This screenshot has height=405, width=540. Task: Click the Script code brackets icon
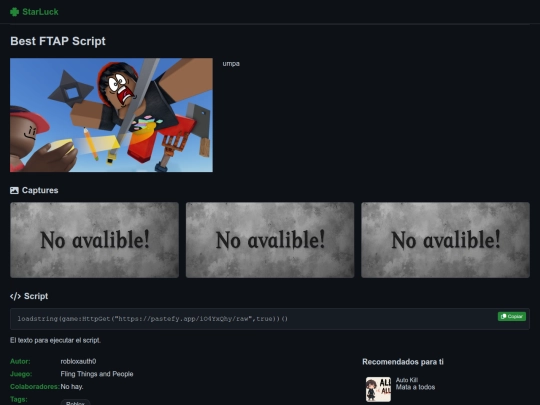click(15, 296)
